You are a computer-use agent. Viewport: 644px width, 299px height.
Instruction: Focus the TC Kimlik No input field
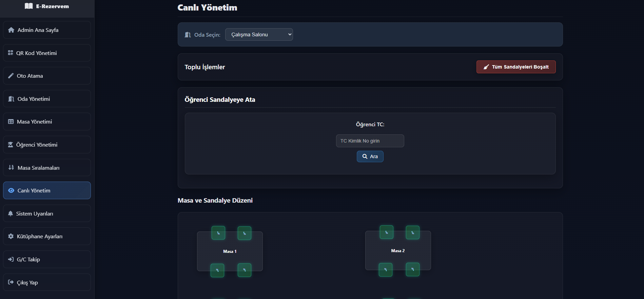(370, 141)
